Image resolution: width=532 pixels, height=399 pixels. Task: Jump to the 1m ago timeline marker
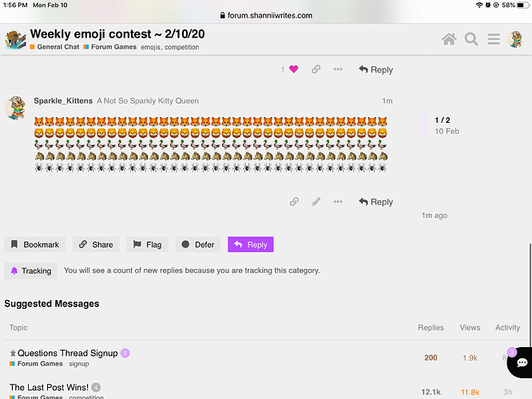[435, 215]
